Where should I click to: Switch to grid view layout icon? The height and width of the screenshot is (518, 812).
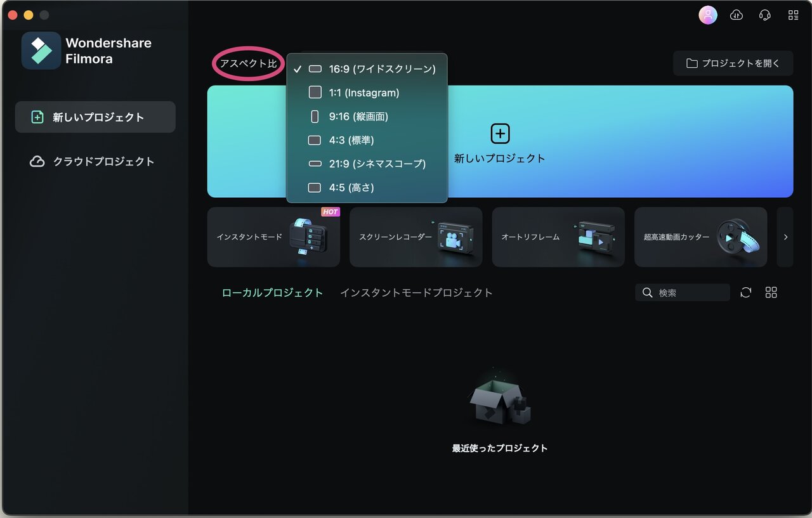tap(771, 292)
